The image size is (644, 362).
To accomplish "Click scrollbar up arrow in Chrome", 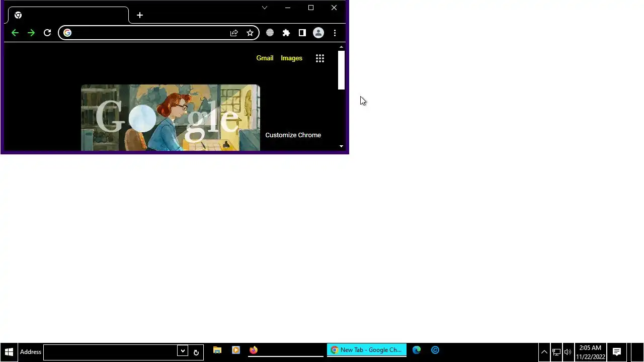I will click(341, 47).
